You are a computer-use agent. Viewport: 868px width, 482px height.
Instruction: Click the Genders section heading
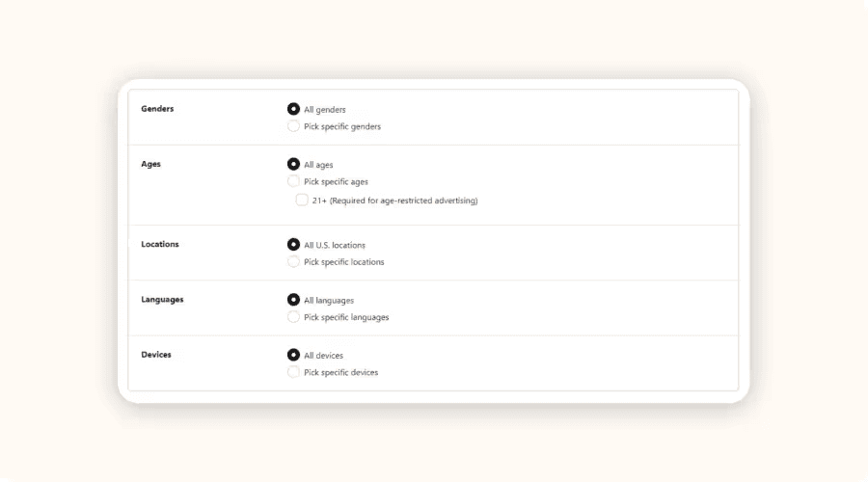157,109
